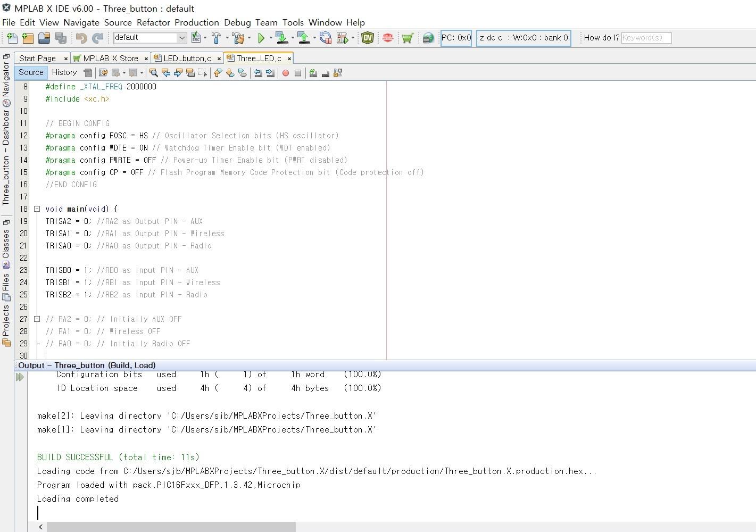Image resolution: width=756 pixels, height=532 pixels.
Task: Switch to the LED_button.c tab
Action: (x=187, y=59)
